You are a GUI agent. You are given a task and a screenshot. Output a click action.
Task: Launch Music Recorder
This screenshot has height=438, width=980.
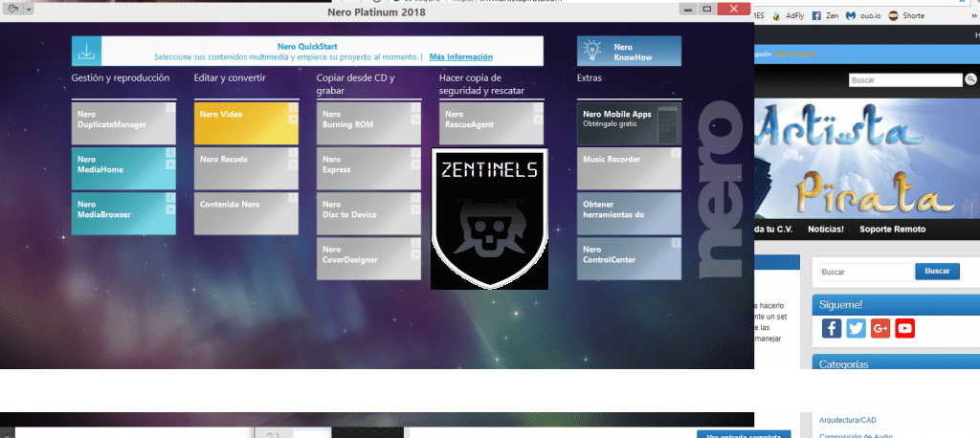pyautogui.click(x=629, y=168)
